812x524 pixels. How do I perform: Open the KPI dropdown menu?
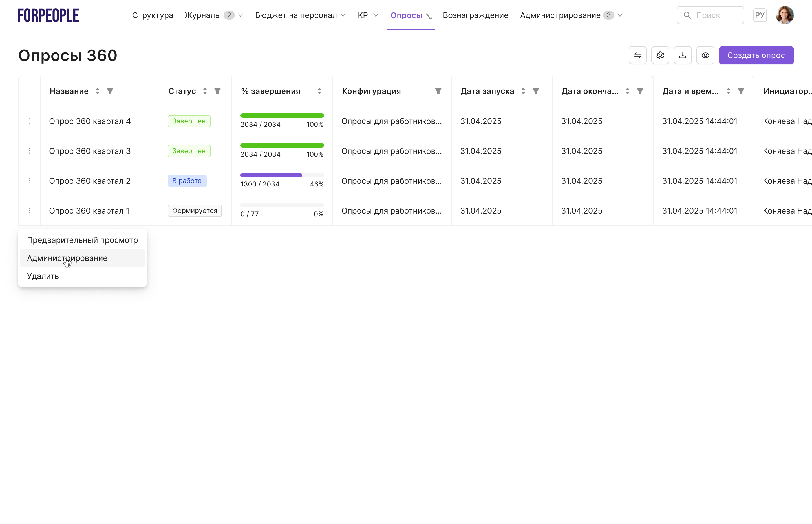368,15
